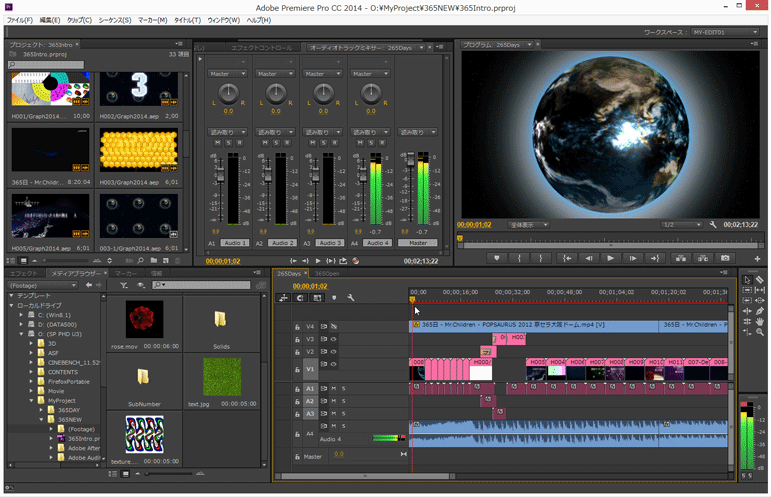This screenshot has width=771, height=497.
Task: Open the Program monitor button editor plus
Action: [757, 259]
